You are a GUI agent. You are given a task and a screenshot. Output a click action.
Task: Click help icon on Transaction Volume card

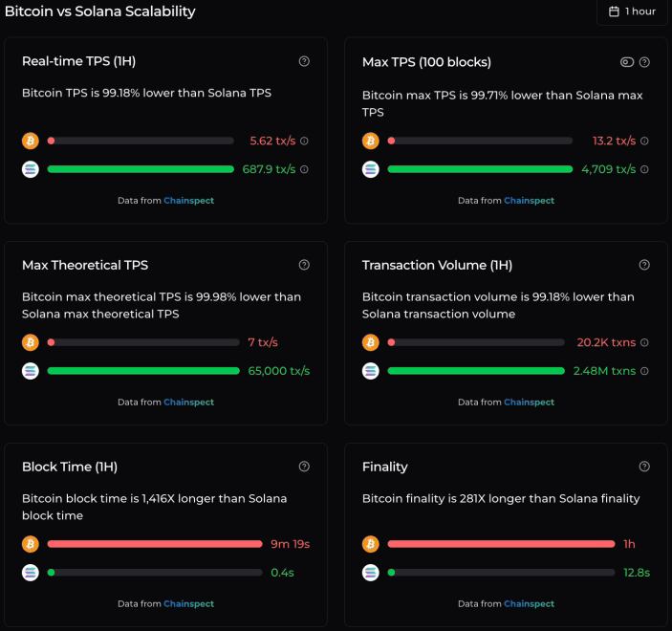644,265
